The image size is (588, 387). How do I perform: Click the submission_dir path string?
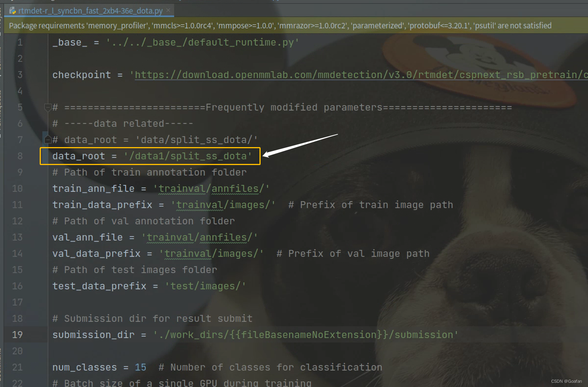tap(306, 335)
